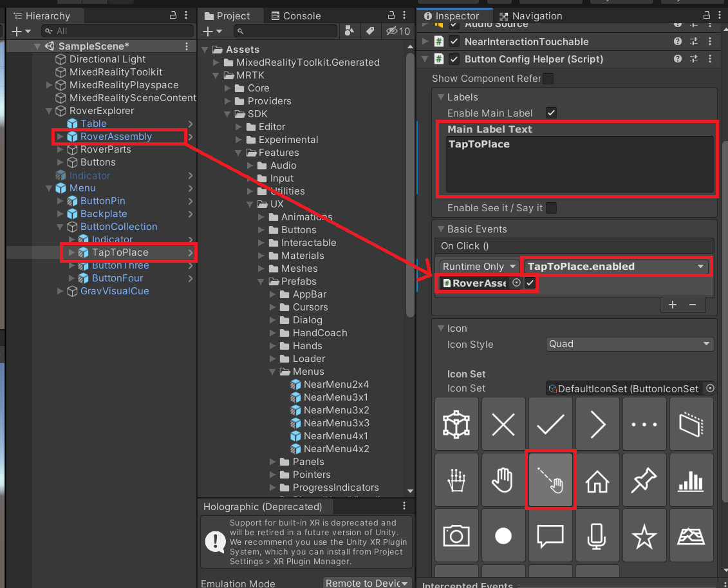The image size is (728, 588).
Task: Choose the hand ray pointer icon
Action: point(550,480)
